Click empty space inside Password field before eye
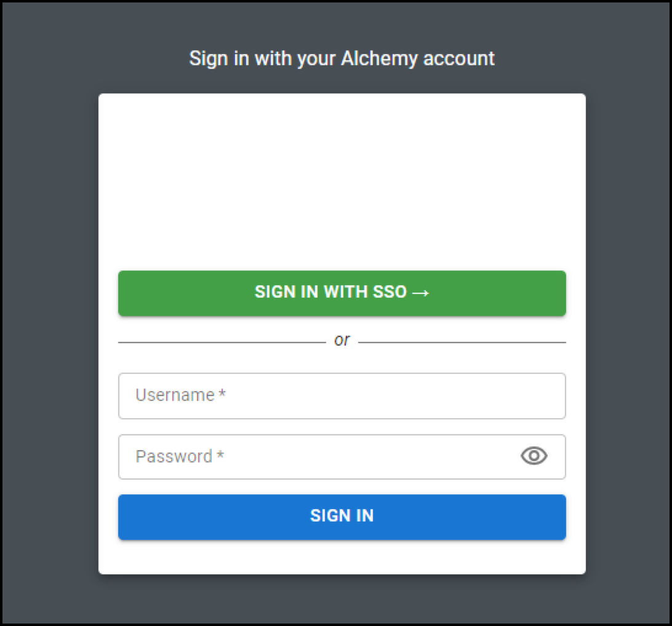The width and height of the screenshot is (672, 626). click(369, 456)
